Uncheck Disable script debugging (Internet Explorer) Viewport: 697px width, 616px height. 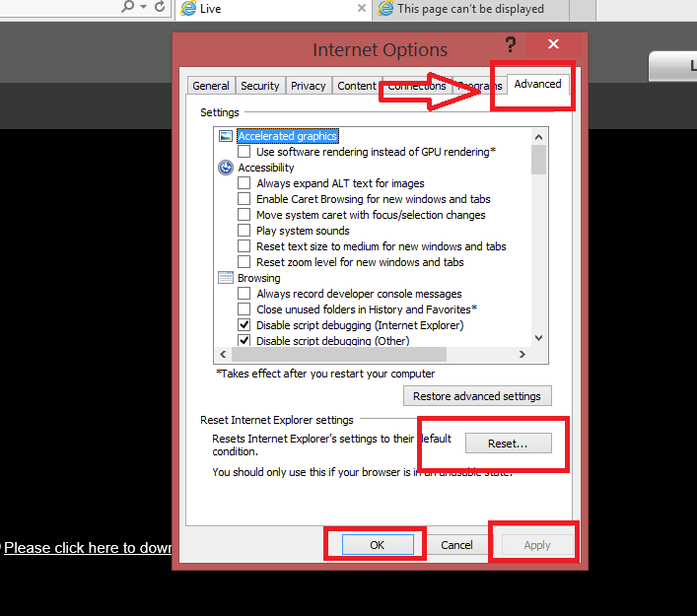(x=244, y=325)
